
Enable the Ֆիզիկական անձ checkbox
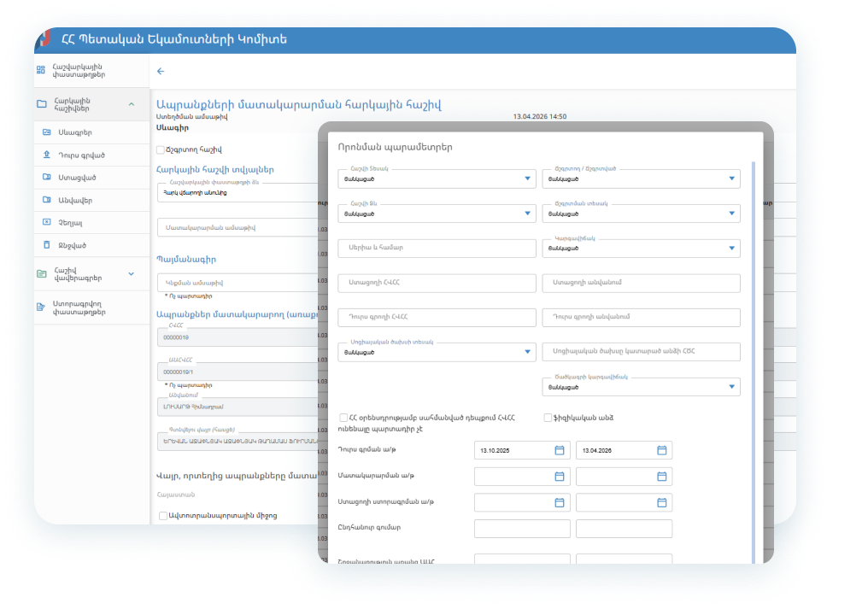pyautogui.click(x=548, y=418)
